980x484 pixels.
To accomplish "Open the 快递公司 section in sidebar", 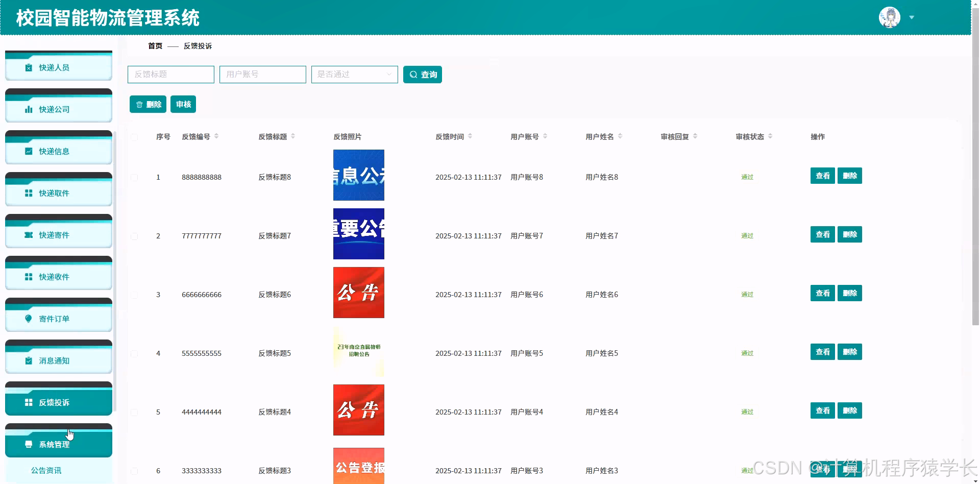I will coord(58,109).
